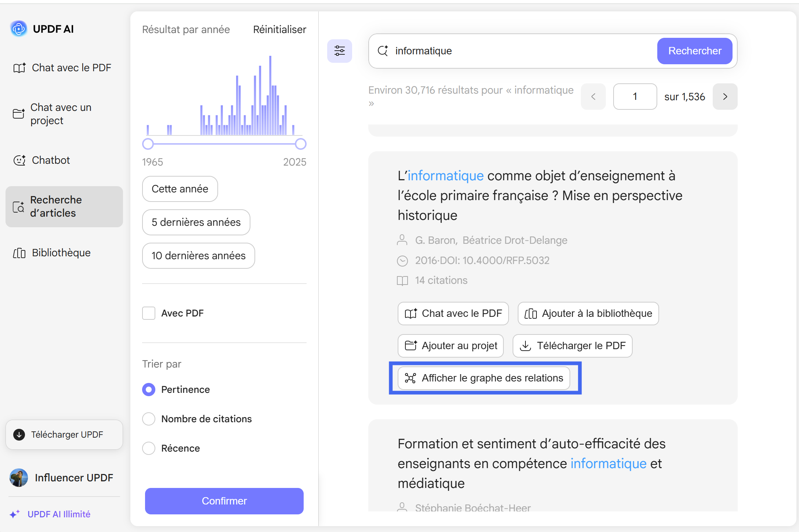Screen dimensions: 799x532
Task: Click Ajouter à la bibliothèque button
Action: (x=588, y=314)
